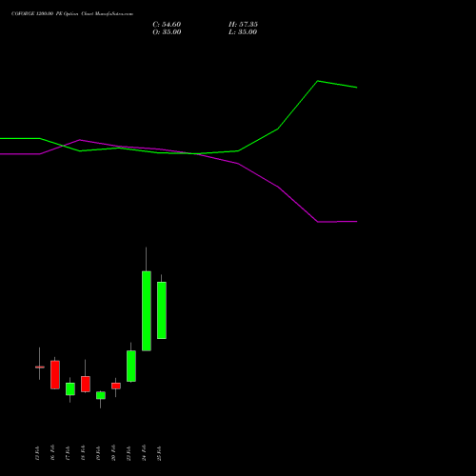This screenshot has height=476, width=476.
Task: Select the 13 Feb date label
Action: tap(37, 453)
